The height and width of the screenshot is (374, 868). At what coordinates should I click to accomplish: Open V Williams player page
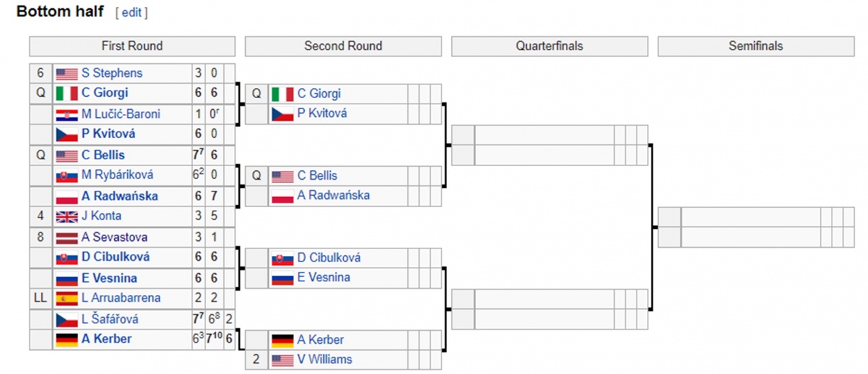pyautogui.click(x=325, y=360)
